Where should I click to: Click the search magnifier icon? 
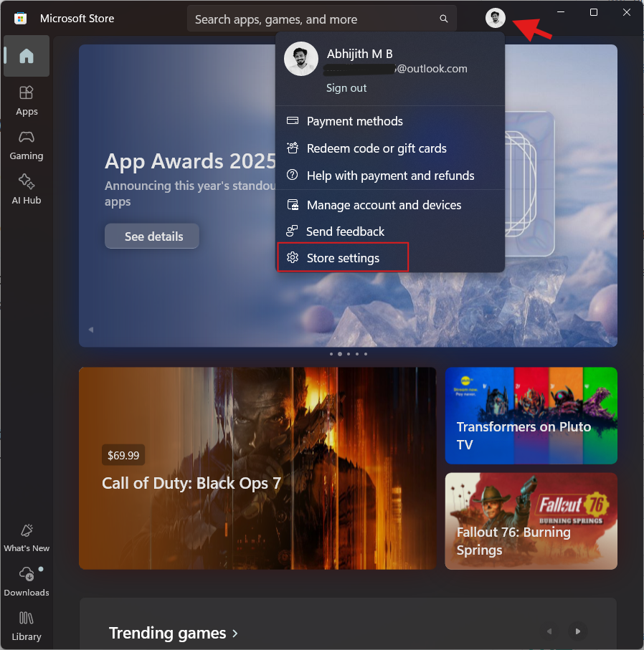[x=443, y=18]
